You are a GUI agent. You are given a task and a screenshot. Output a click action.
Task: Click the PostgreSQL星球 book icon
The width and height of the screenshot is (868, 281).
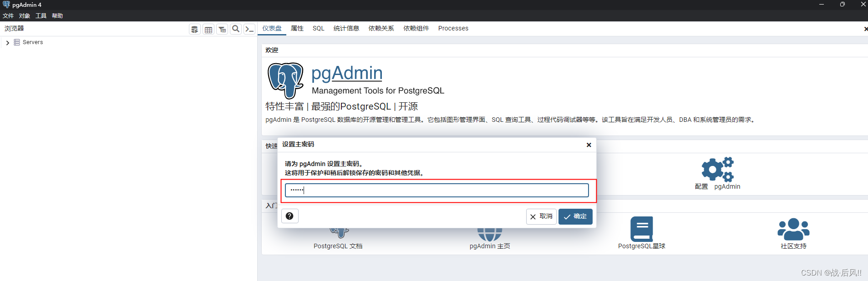tap(642, 229)
